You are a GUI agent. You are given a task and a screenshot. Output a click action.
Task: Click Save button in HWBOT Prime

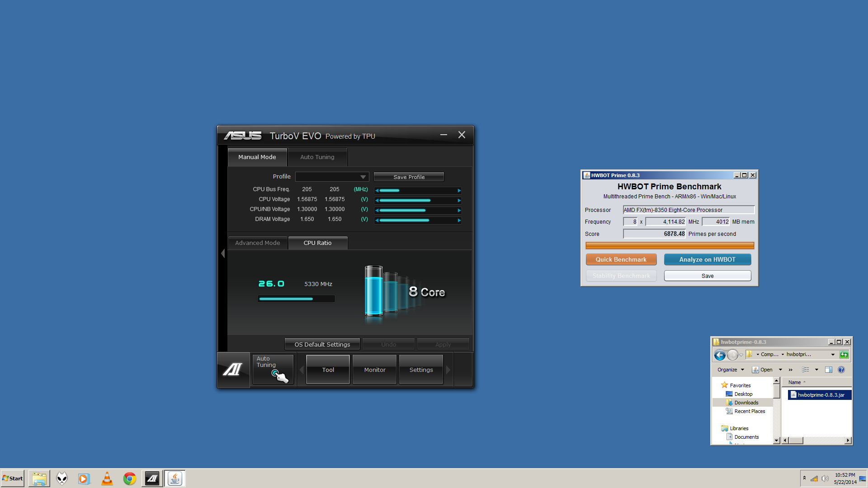coord(708,276)
